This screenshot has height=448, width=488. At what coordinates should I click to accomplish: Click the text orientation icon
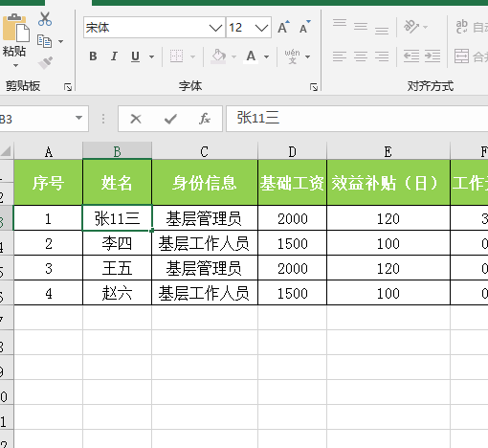(411, 27)
